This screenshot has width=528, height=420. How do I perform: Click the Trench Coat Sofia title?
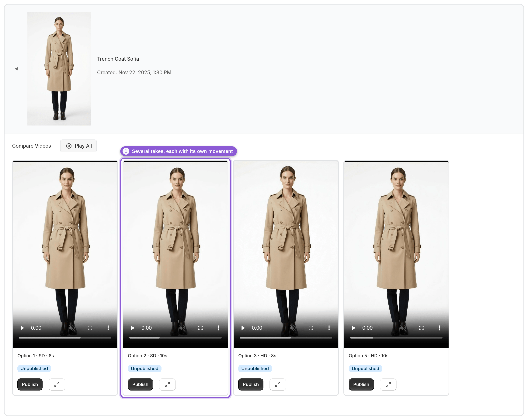[118, 59]
